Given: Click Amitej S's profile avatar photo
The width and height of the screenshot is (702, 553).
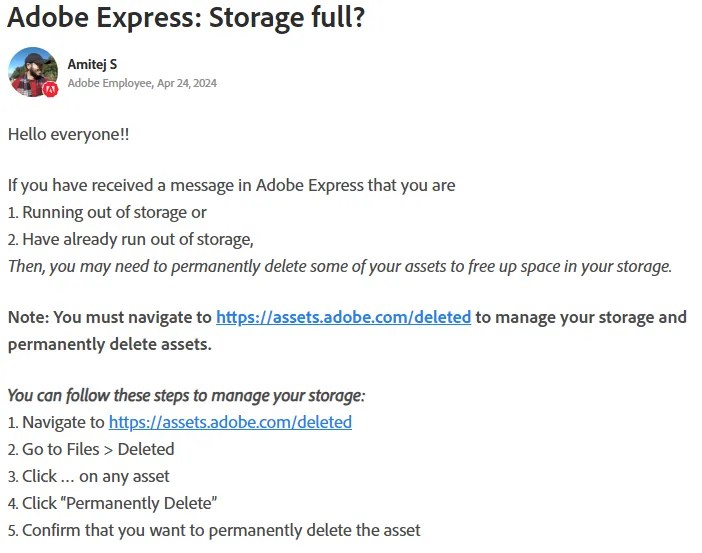Looking at the screenshot, I should tap(32, 70).
